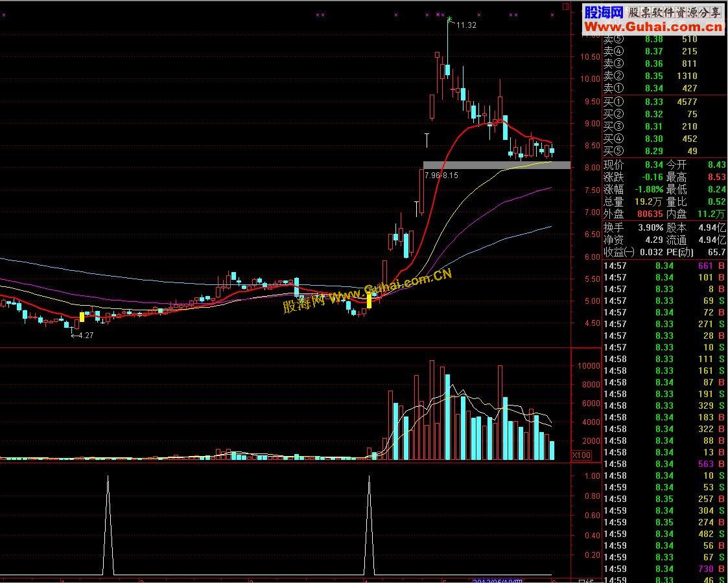Click the 外盘 value 80635
The width and height of the screenshot is (728, 583).
650,214
